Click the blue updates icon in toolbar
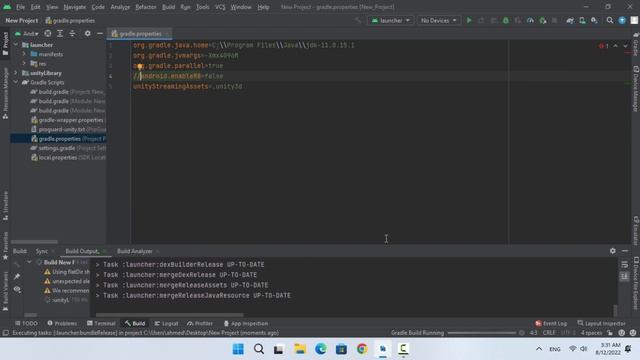 click(622, 20)
